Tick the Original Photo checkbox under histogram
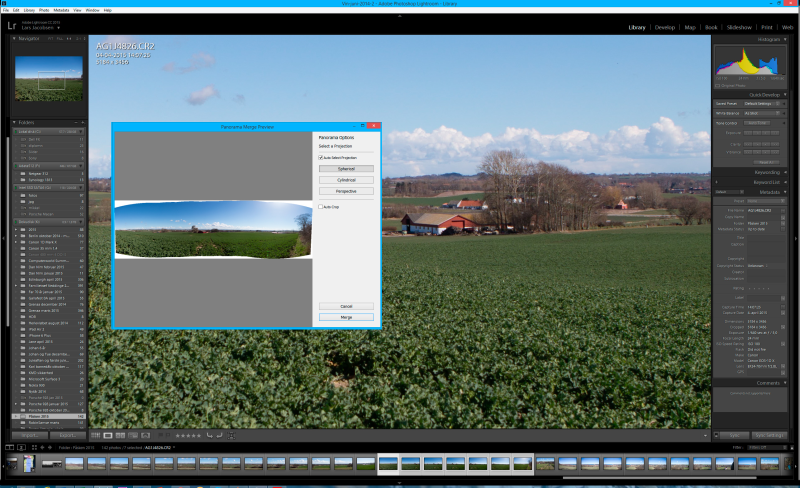 [717, 86]
